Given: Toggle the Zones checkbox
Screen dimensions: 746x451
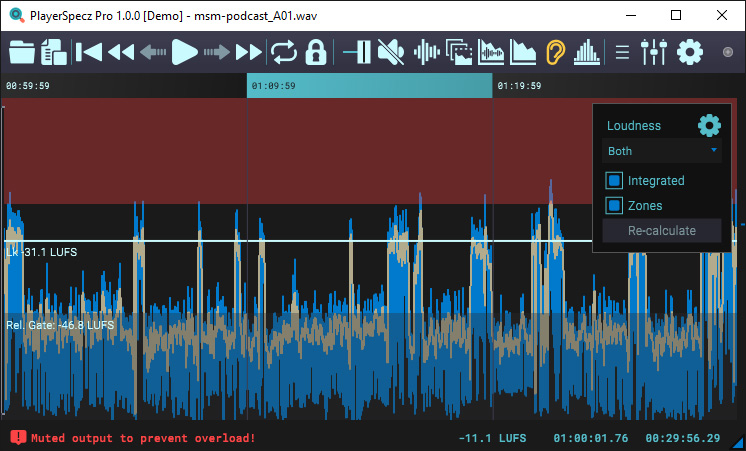Looking at the screenshot, I should point(615,205).
